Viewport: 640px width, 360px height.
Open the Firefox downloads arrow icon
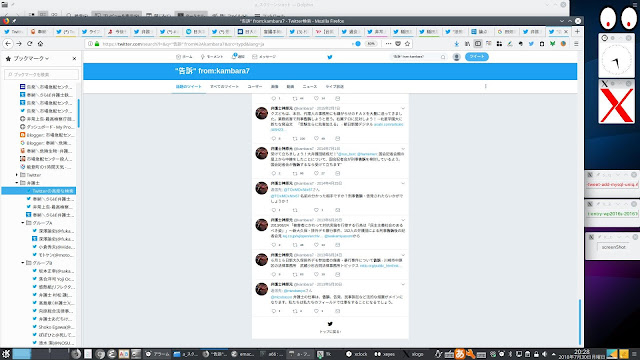click(456, 44)
